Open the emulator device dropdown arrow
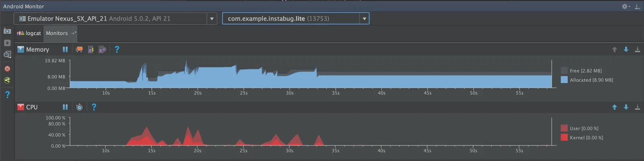The width and height of the screenshot is (644, 161). (x=212, y=19)
